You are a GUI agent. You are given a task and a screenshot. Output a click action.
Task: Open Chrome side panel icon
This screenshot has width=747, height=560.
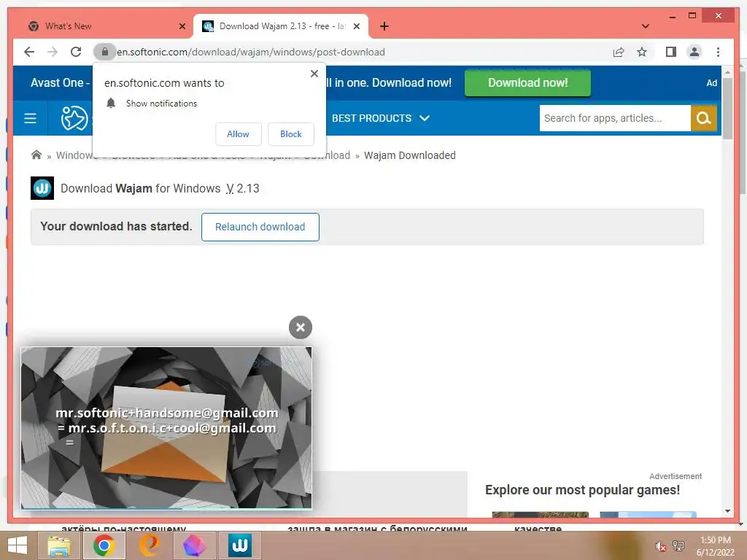point(671,52)
